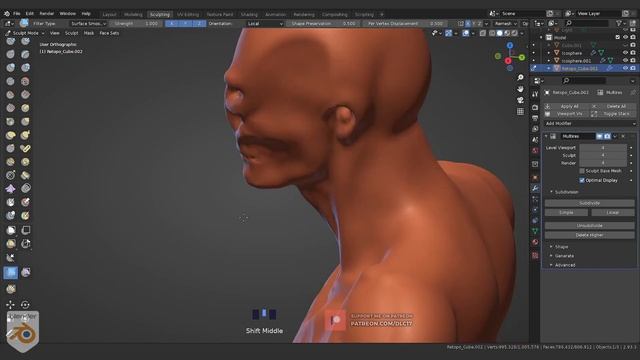
Task: Toggle the Model collection visibility eye
Action: coord(625,37)
